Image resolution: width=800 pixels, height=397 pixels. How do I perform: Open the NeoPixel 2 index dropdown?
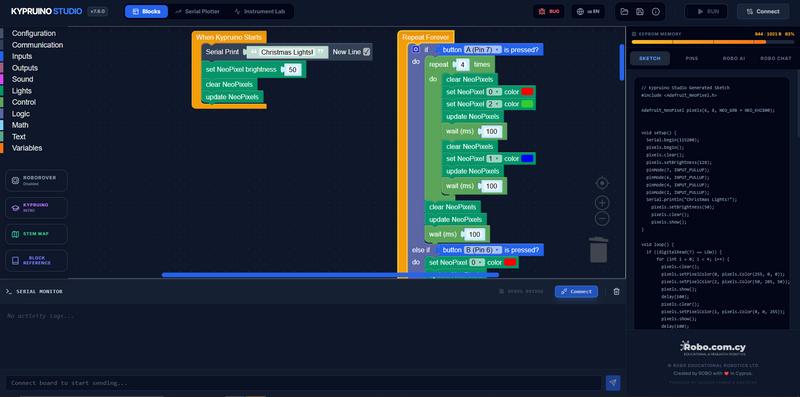coord(493,104)
